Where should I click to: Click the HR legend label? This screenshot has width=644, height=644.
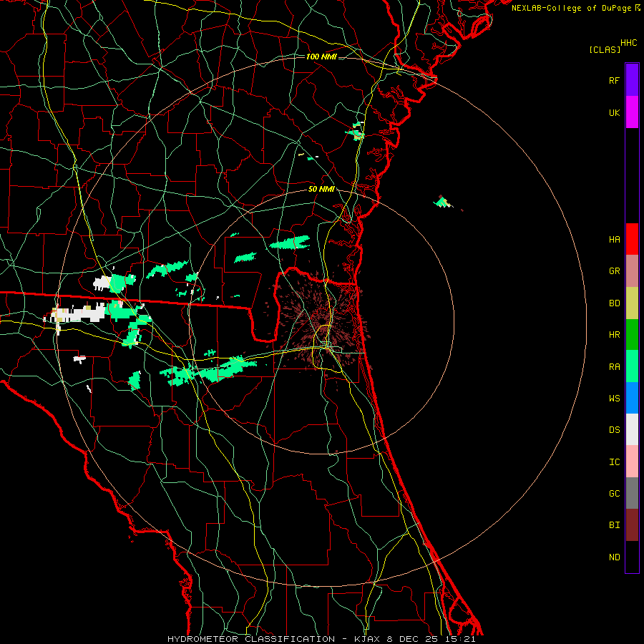click(614, 335)
